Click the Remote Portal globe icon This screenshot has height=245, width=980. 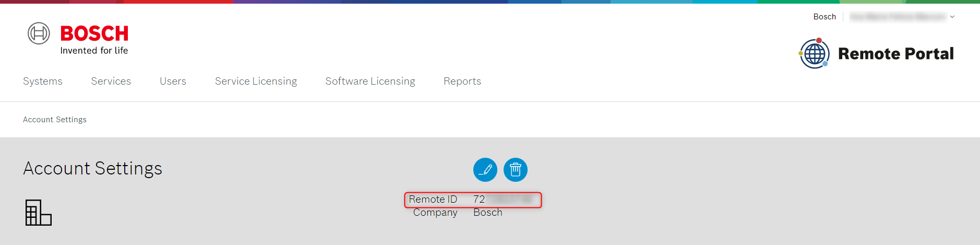pos(815,53)
